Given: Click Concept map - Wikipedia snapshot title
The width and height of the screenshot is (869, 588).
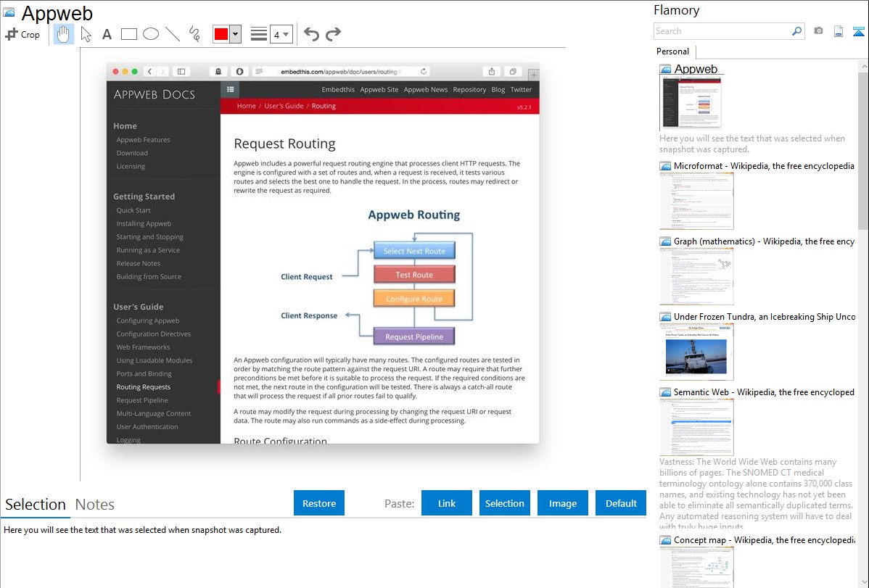Looking at the screenshot, I should [764, 539].
